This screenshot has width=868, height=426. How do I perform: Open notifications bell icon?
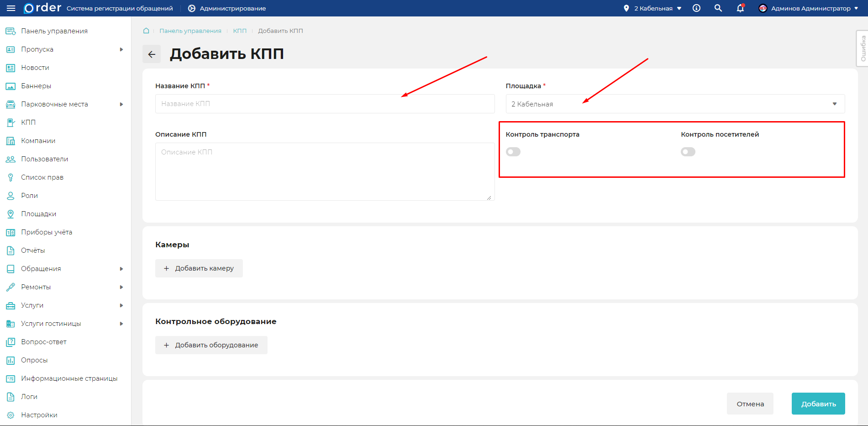click(740, 8)
